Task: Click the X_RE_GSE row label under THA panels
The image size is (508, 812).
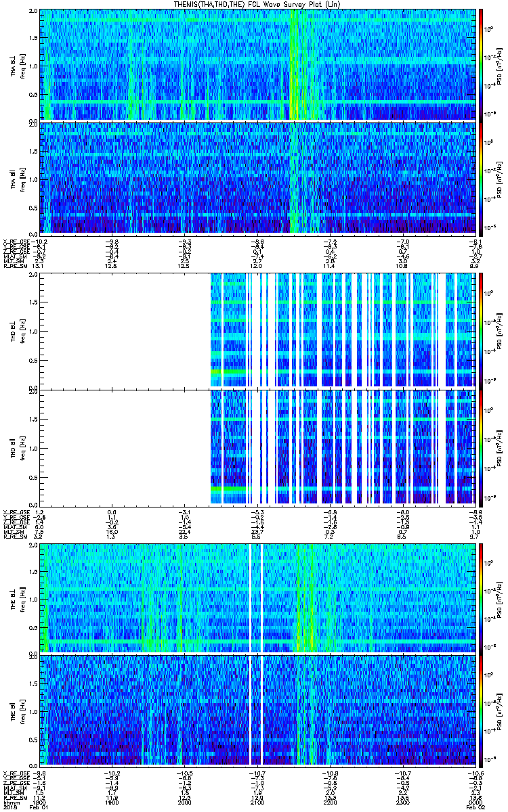Action: [16, 240]
